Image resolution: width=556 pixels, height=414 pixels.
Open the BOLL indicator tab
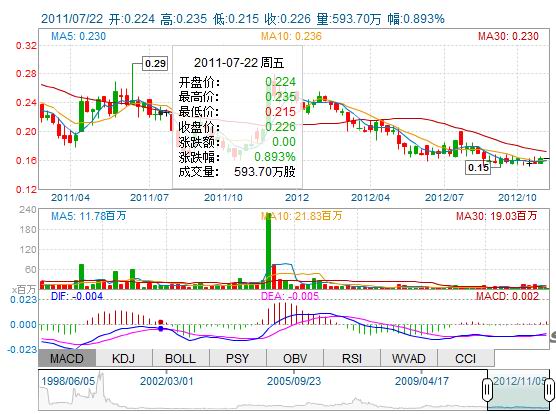tap(181, 358)
